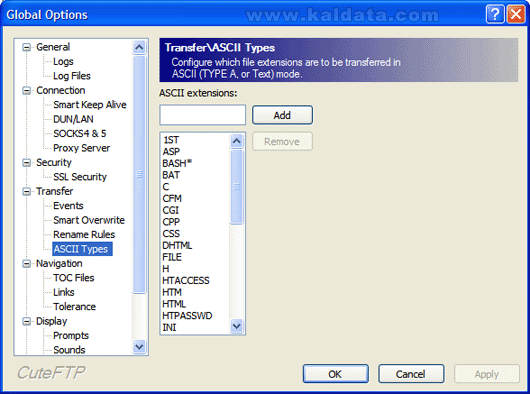Select the Navigation category label
Screen dimensions: 530x394
(x=59, y=264)
